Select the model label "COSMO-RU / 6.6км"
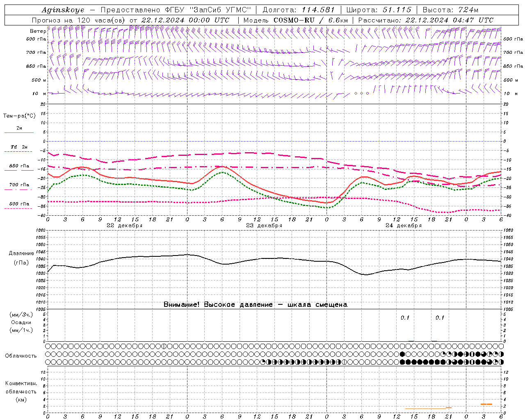Image resolution: width=525 pixels, height=420 pixels. point(310,20)
